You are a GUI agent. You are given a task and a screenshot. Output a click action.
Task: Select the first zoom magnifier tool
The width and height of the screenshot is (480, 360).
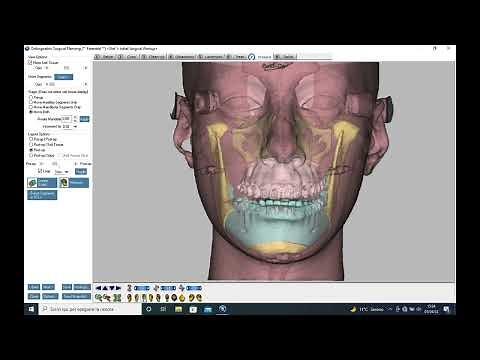click(98, 297)
